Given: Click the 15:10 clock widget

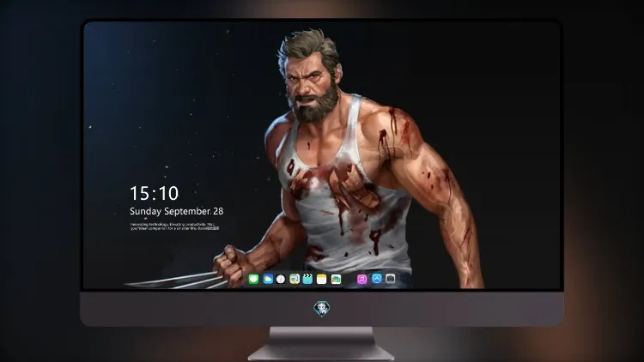Looking at the screenshot, I should [x=154, y=193].
